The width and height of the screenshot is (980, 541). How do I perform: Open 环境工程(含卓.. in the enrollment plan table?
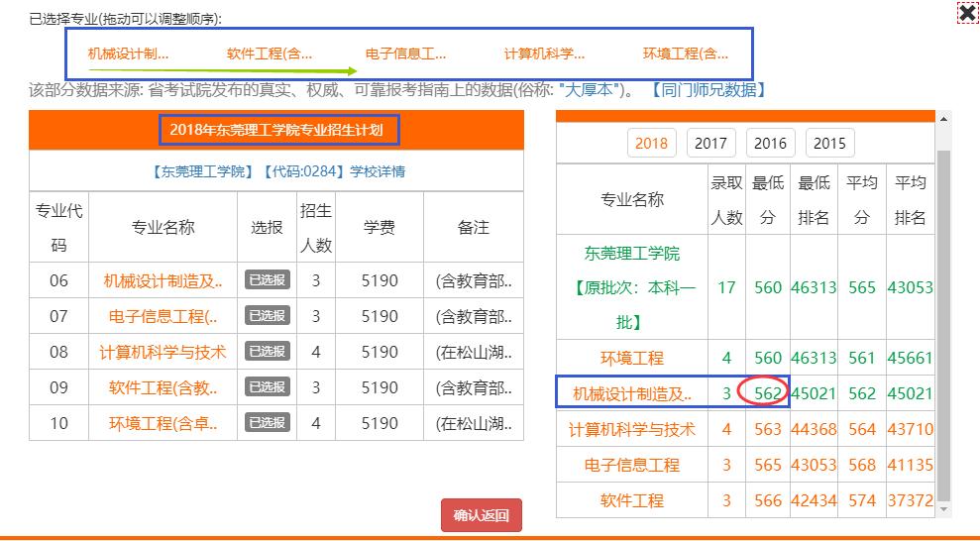[163, 423]
